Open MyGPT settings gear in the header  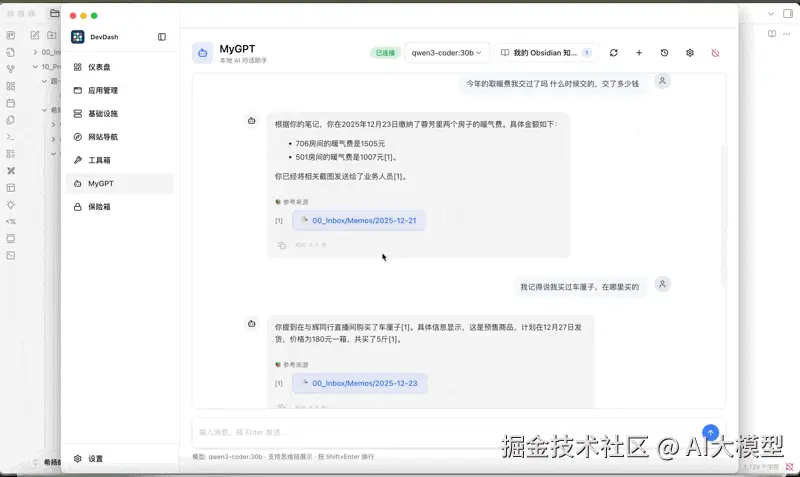(x=690, y=53)
